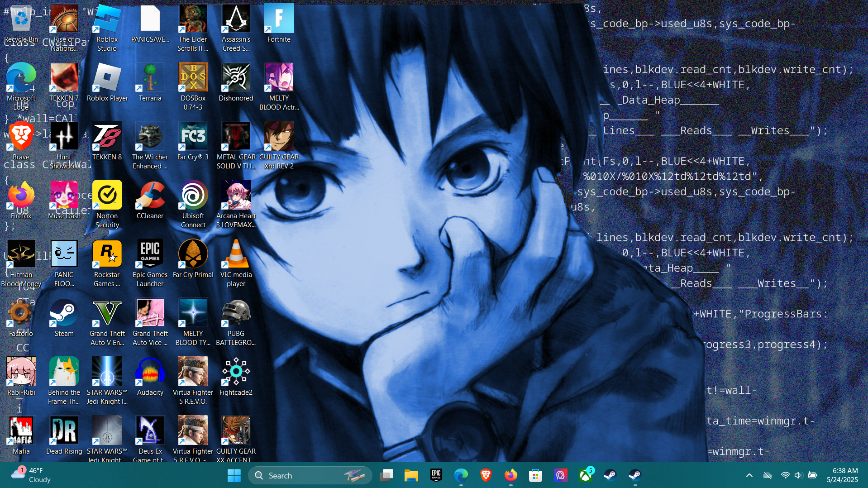The image size is (868, 488).
Task: Select the Assassin's Creed desktop icon
Action: [x=236, y=28]
